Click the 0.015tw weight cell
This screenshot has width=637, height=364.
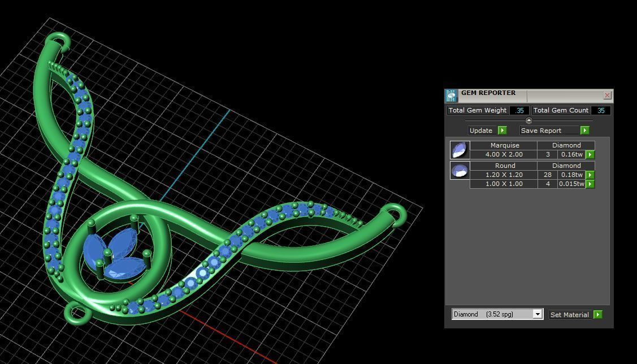point(571,184)
